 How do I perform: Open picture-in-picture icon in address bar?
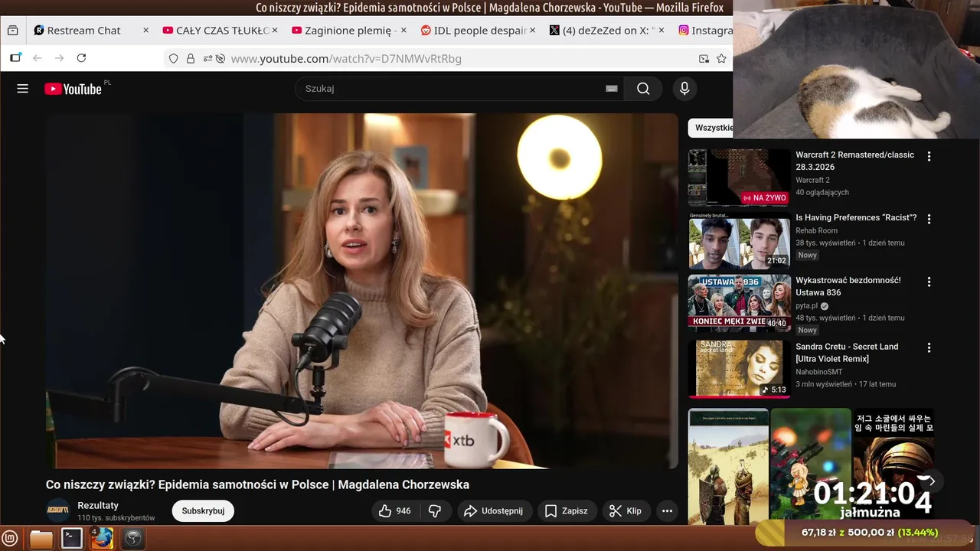(704, 58)
